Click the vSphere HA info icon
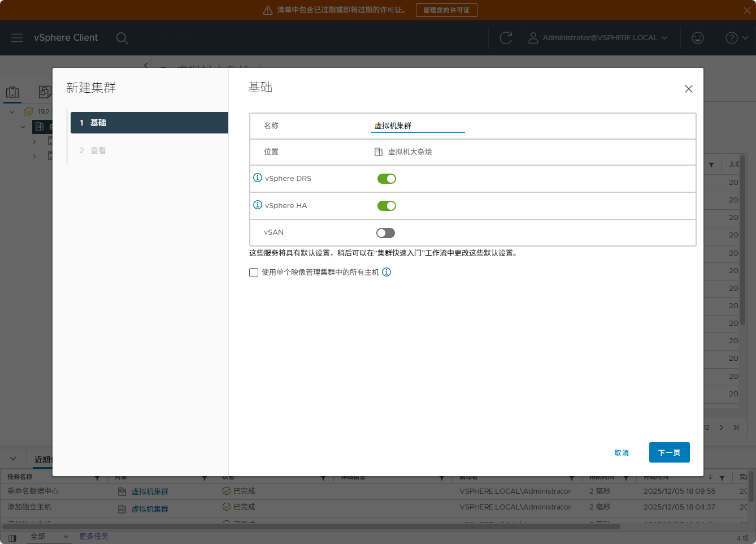 [x=258, y=205]
